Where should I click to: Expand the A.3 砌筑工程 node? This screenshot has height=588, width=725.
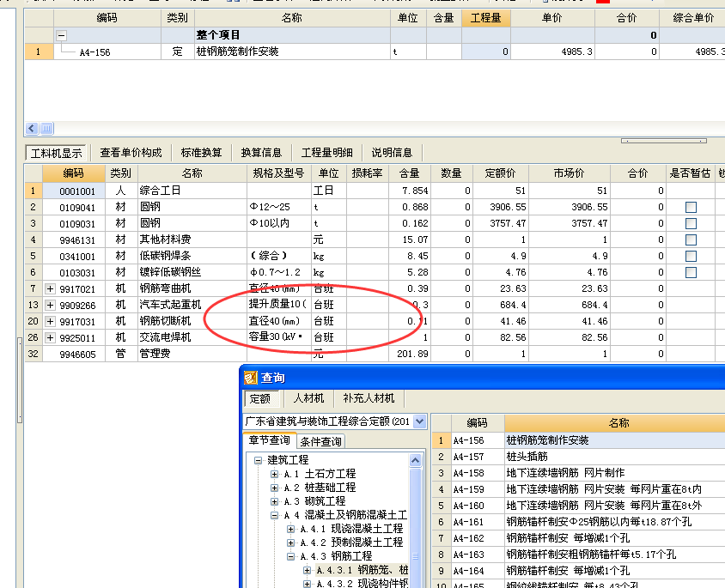pyautogui.click(x=274, y=501)
